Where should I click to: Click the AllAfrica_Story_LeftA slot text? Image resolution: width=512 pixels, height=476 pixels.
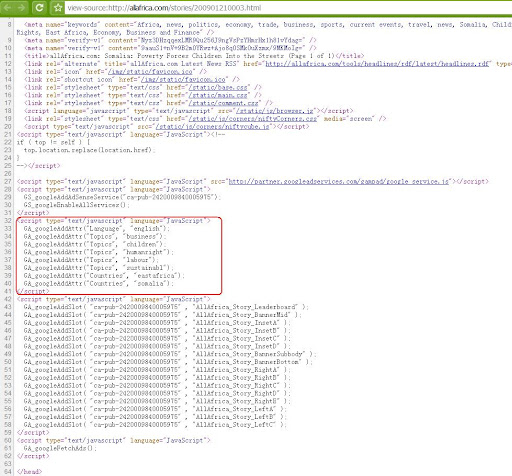click(234, 409)
